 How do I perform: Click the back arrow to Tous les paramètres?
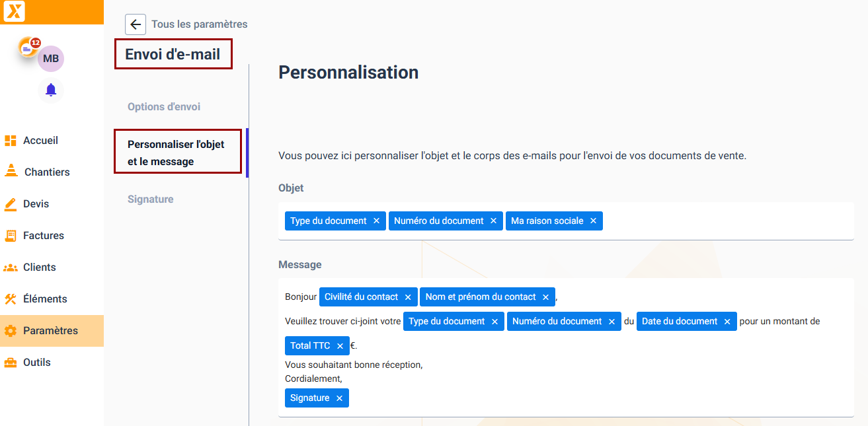[136, 24]
